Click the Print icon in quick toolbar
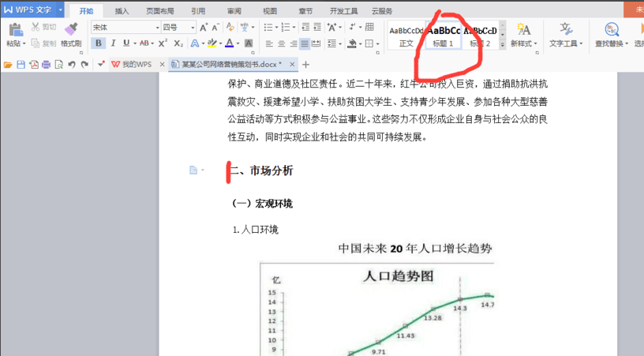 pos(47,64)
